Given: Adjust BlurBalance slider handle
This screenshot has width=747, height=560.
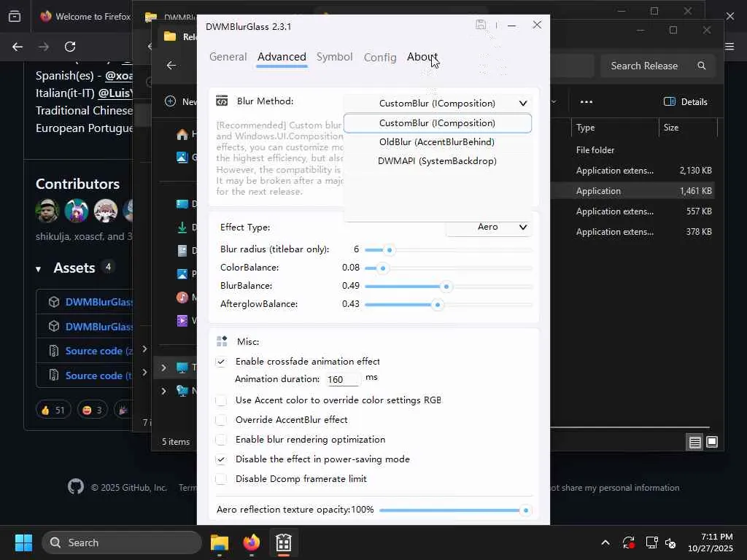Looking at the screenshot, I should (x=446, y=287).
